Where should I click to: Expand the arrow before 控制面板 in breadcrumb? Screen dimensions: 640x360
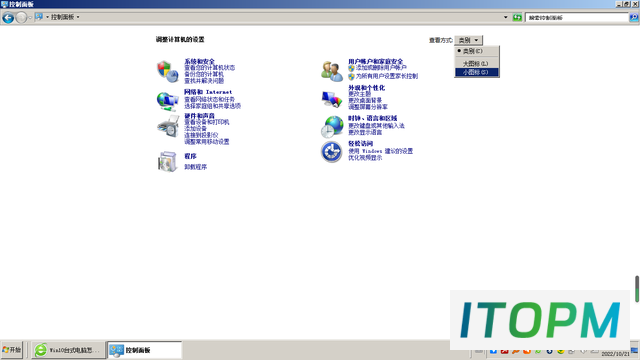click(x=47, y=17)
